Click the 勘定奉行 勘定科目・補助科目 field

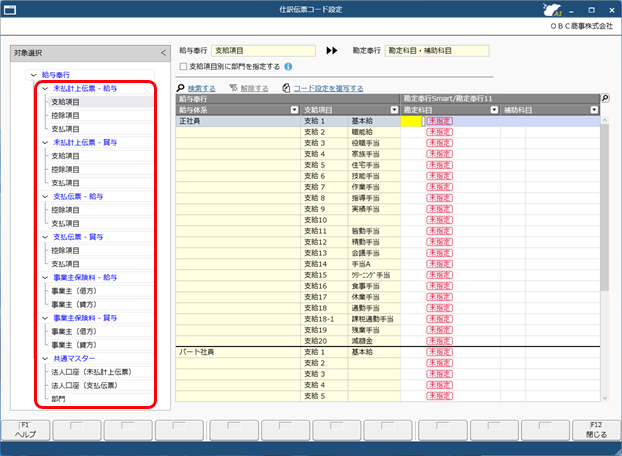click(x=437, y=51)
